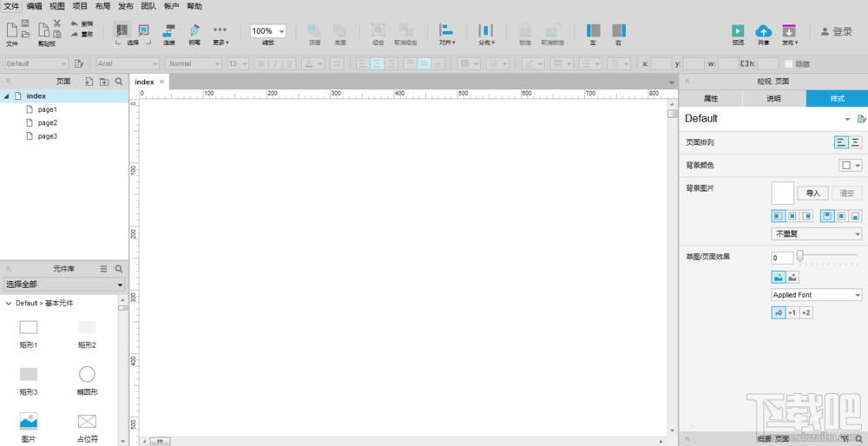
Task: Click the sketch effect slider handle
Action: [799, 256]
